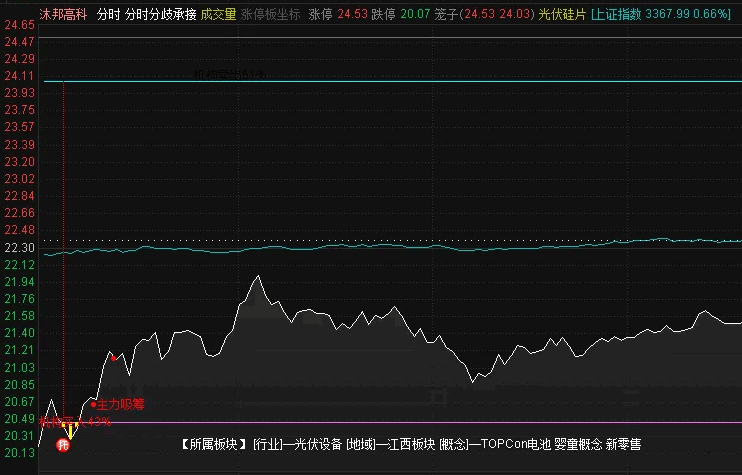The image size is (742, 475).
Task: Click the 主力吸筹 annotation text
Action: (121, 405)
